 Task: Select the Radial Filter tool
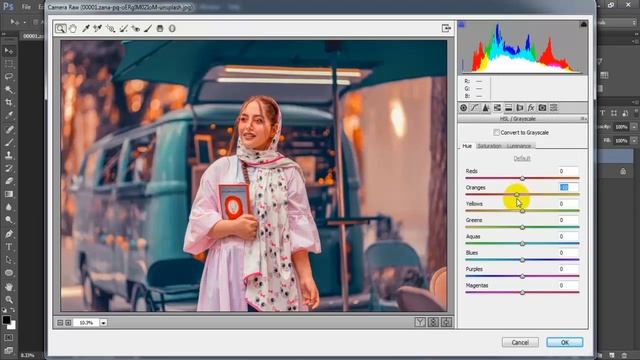click(172, 29)
